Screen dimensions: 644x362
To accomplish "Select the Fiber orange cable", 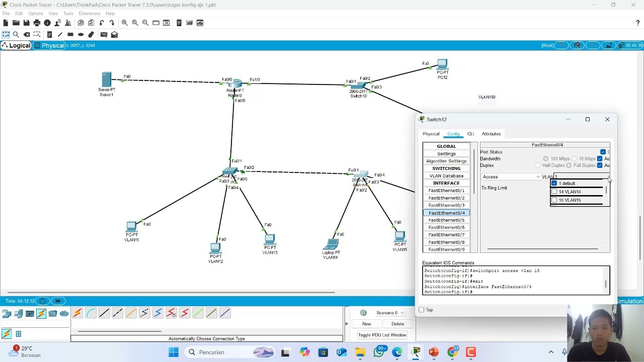I will (x=131, y=313).
